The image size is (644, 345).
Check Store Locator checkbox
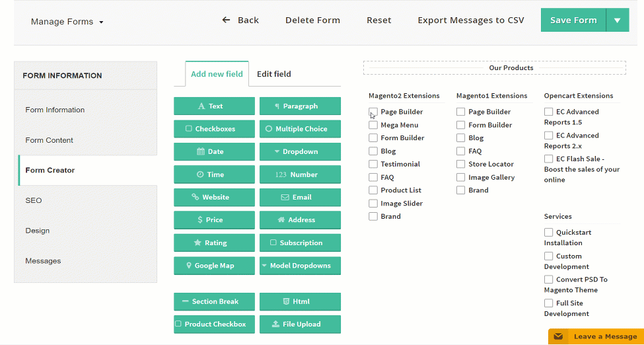[461, 164]
